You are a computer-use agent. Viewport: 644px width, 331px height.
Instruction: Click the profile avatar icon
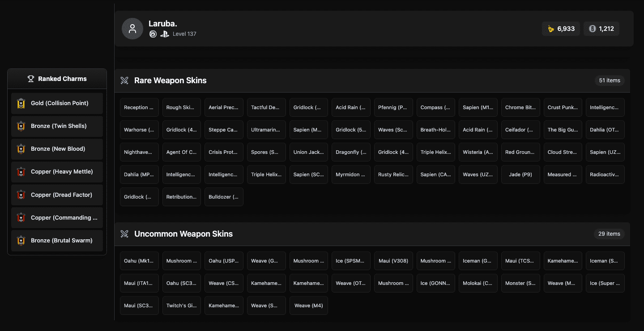click(x=132, y=29)
